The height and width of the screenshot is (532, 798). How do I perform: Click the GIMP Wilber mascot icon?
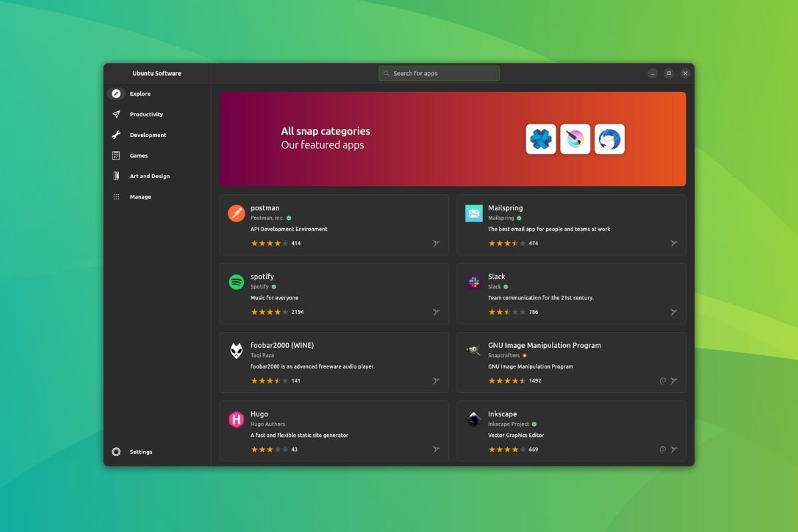point(473,350)
